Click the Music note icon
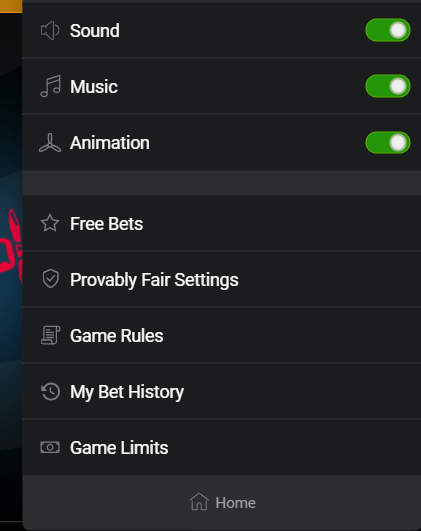 pyautogui.click(x=50, y=86)
